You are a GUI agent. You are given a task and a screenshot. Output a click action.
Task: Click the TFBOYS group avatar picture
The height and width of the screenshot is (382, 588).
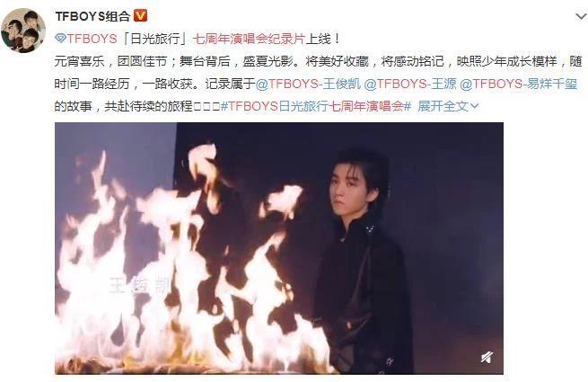pos(23,31)
